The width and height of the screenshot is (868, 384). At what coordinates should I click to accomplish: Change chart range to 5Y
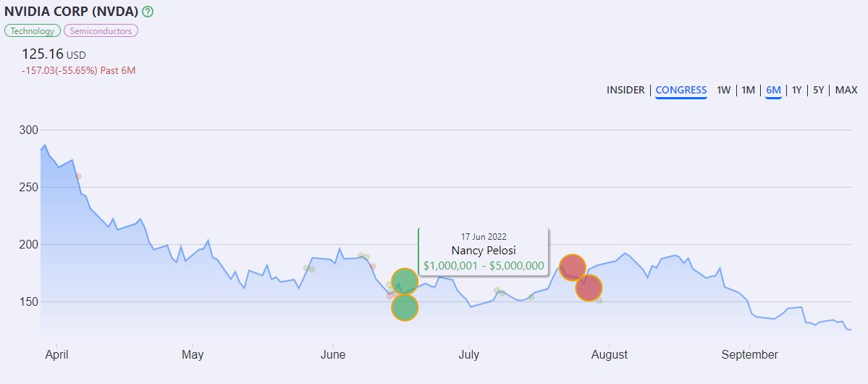(x=819, y=90)
